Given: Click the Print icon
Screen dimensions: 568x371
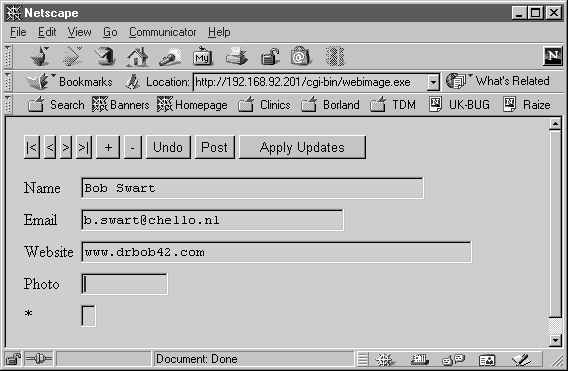Looking at the screenshot, I should click(236, 57).
